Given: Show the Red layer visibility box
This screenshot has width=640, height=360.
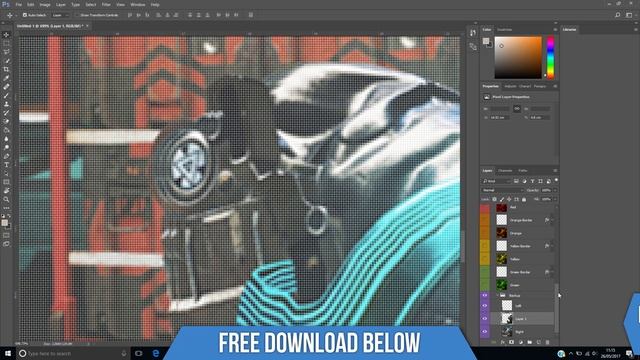Looking at the screenshot, I should coord(484,207).
